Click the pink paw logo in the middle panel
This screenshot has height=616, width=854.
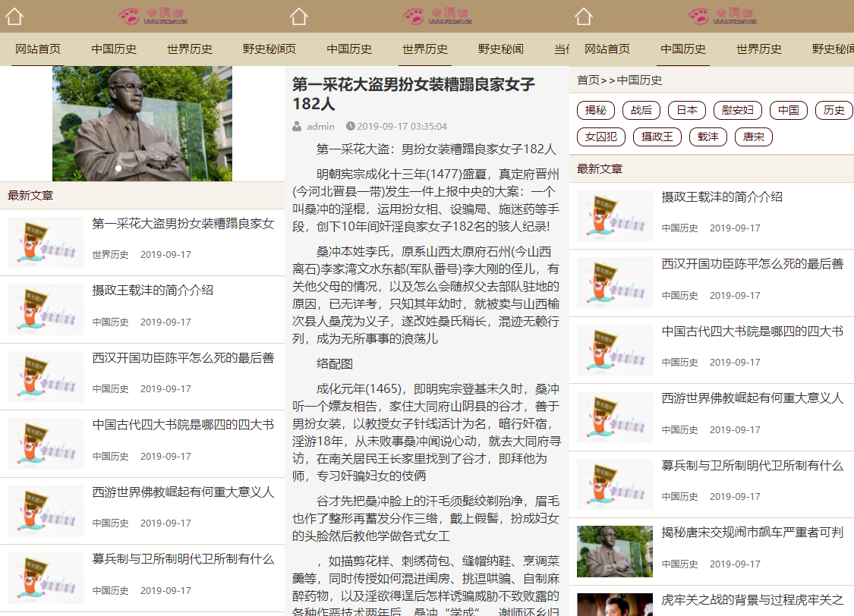pyautogui.click(x=438, y=16)
